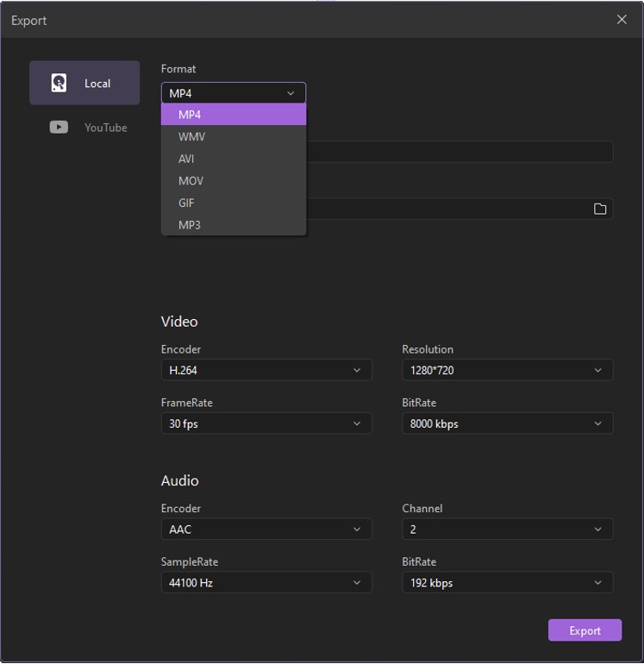The height and width of the screenshot is (664, 644).
Task: Click the Local hard drive icon
Action: click(59, 83)
